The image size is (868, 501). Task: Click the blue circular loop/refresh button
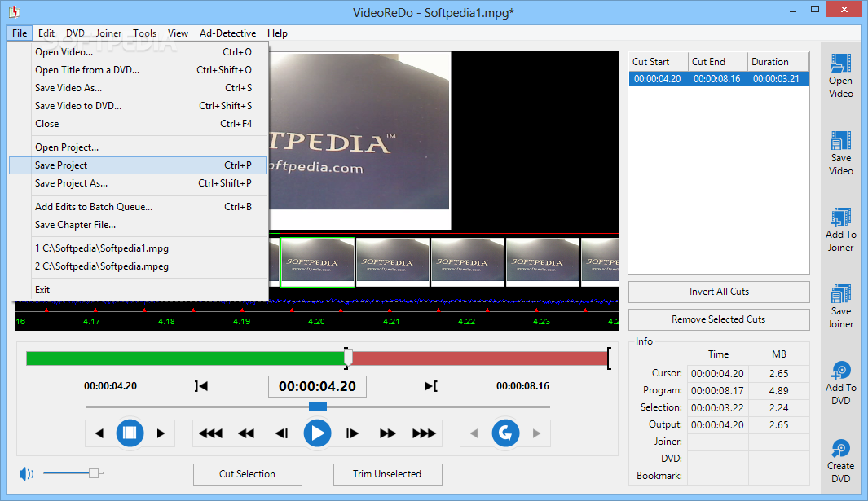(505, 433)
